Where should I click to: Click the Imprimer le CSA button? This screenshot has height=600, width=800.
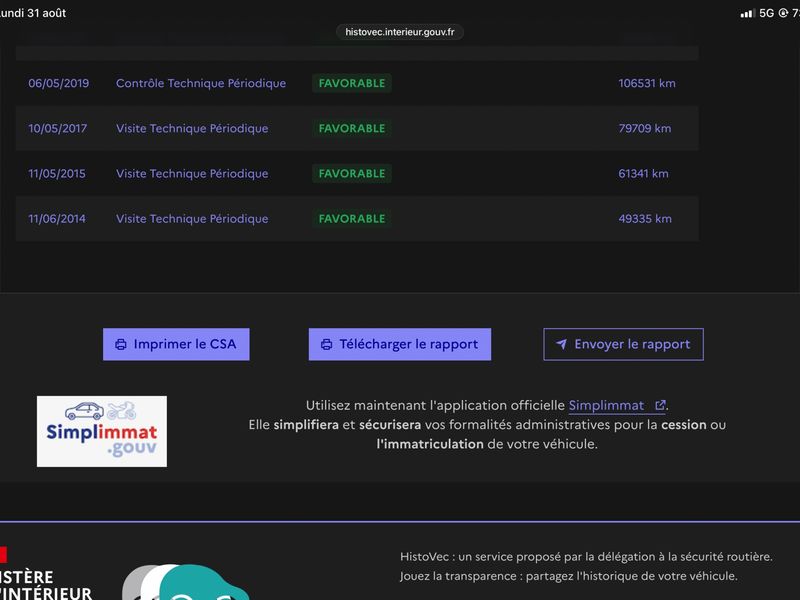coord(176,344)
